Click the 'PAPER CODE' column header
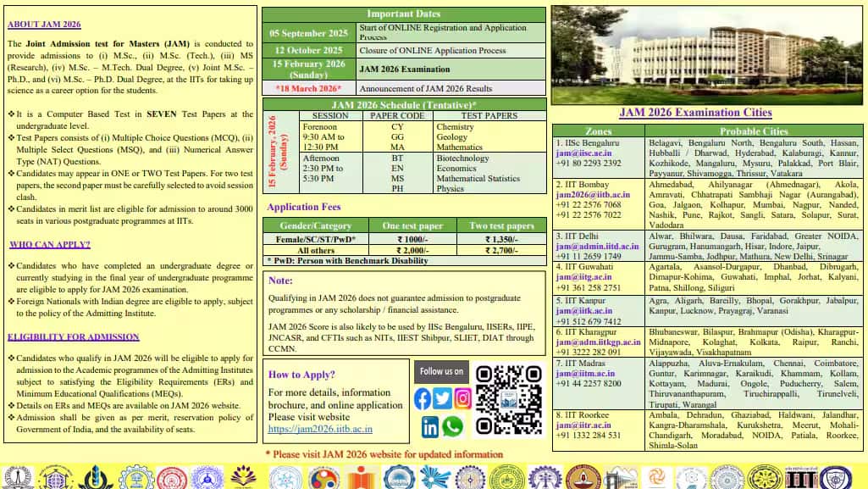This screenshot has width=868, height=489. (x=397, y=116)
